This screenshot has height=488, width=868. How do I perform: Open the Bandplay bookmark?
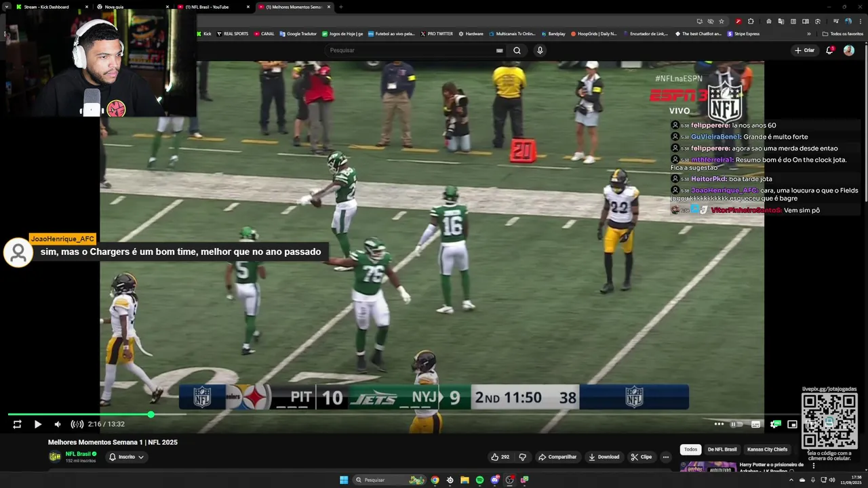point(553,33)
